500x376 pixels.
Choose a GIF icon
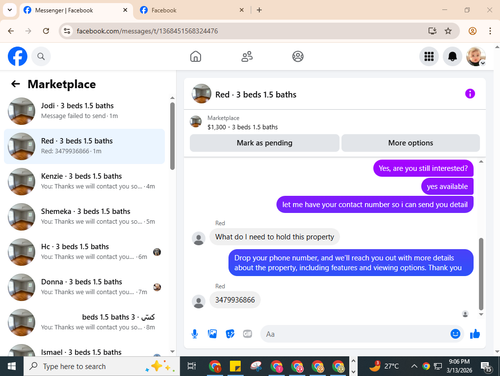tap(247, 334)
